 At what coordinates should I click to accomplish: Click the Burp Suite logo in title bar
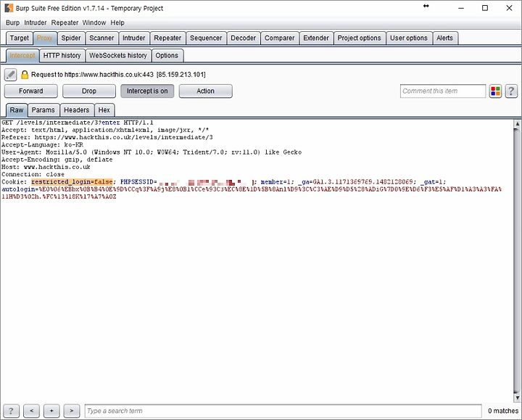9,8
